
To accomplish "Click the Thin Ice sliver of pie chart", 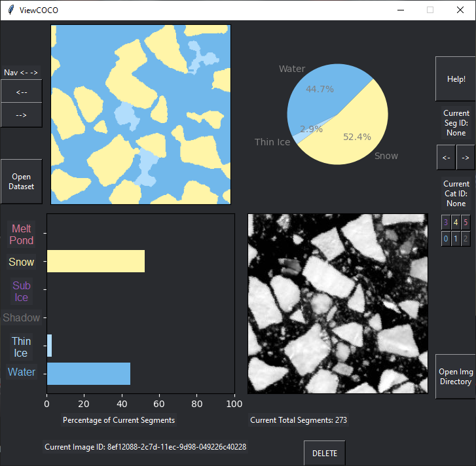I will tap(299, 139).
